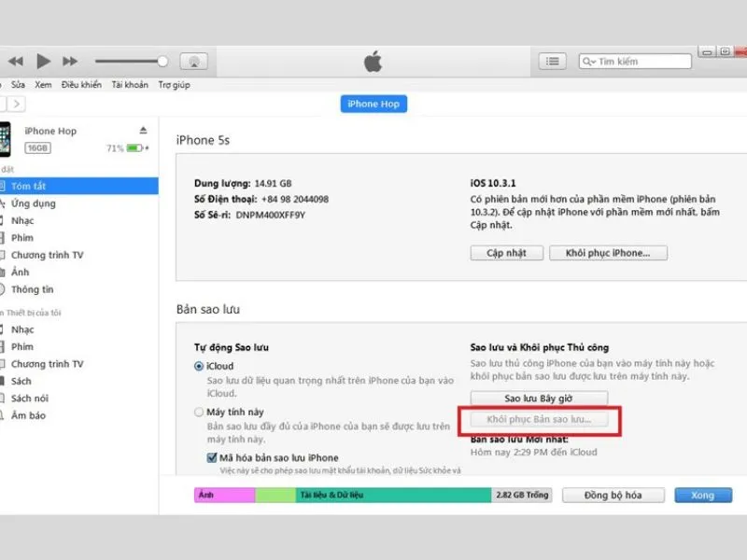The height and width of the screenshot is (560, 747).
Task: Select Máy tính này radio button
Action: point(199,412)
